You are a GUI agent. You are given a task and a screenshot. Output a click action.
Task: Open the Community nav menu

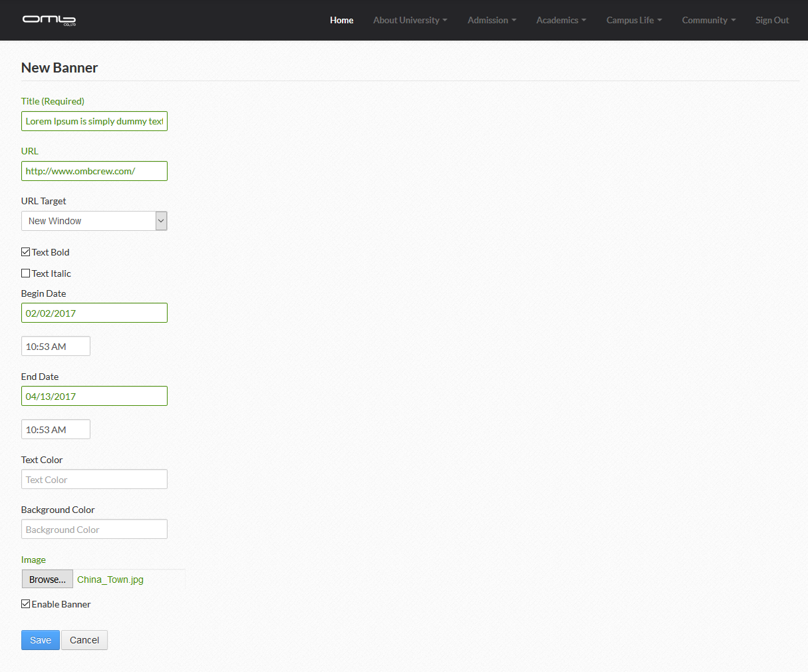[x=708, y=20]
